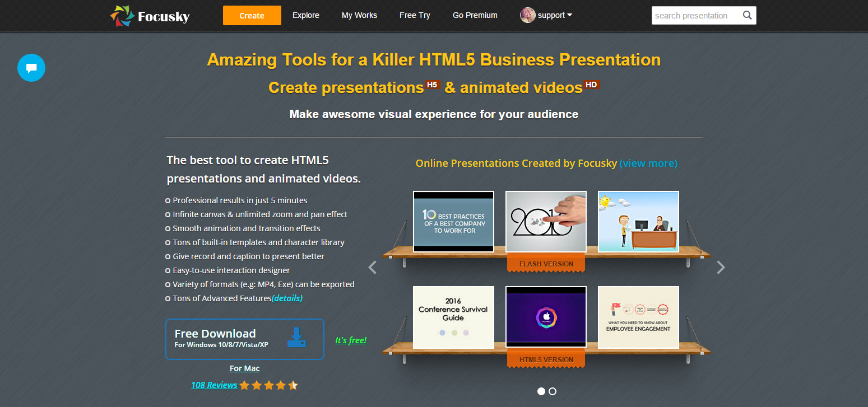Open 10 Best Practices presentation thumbnail
Image resolution: width=868 pixels, height=407 pixels.
453,222
